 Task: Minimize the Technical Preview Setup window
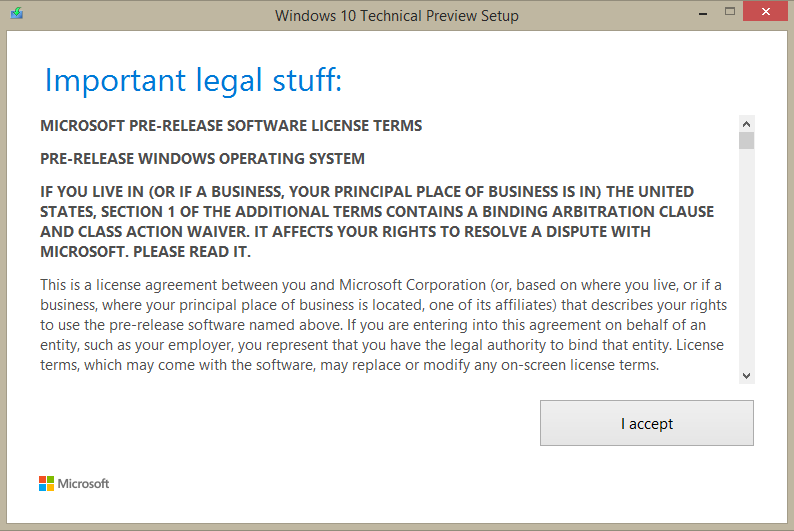click(x=702, y=14)
